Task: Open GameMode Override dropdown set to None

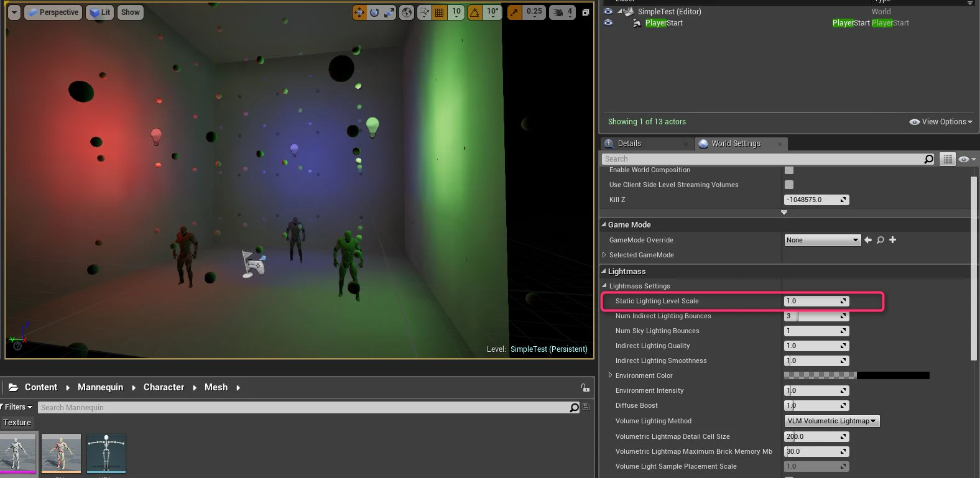Action: 823,240
